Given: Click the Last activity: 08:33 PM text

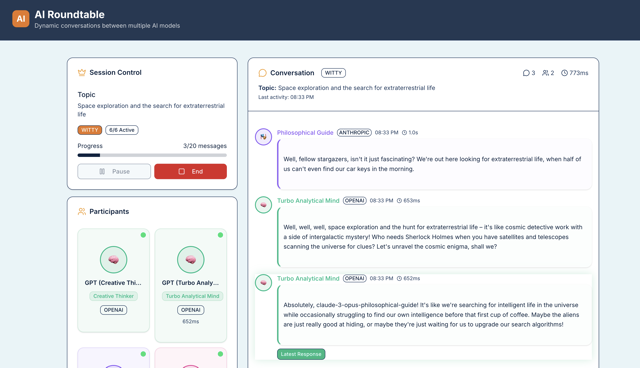Looking at the screenshot, I should (x=286, y=97).
